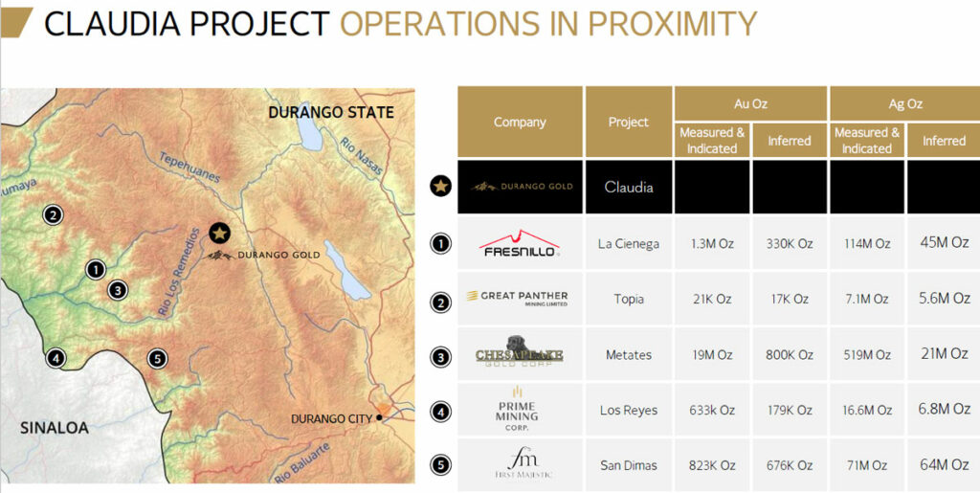The width and height of the screenshot is (980, 493).
Task: Click the 21M Oz cell
Action: [x=944, y=353]
